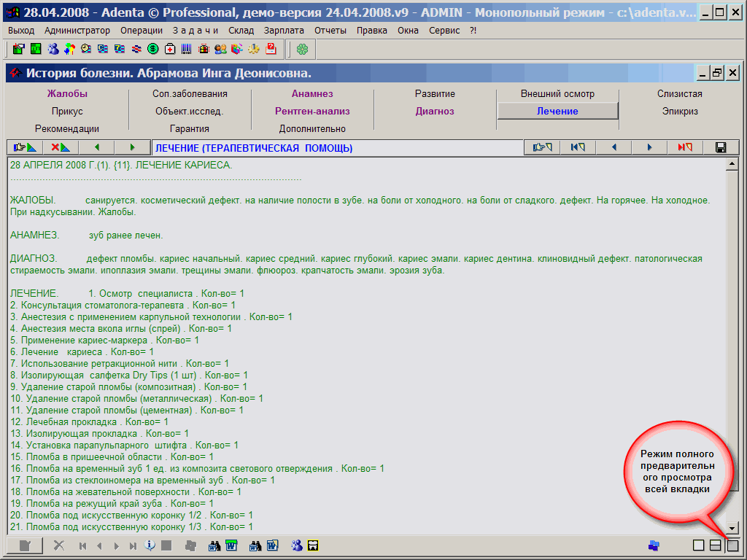Screen dimensions: 747x560
Task: Open the Администратор menu
Action: coord(77,30)
